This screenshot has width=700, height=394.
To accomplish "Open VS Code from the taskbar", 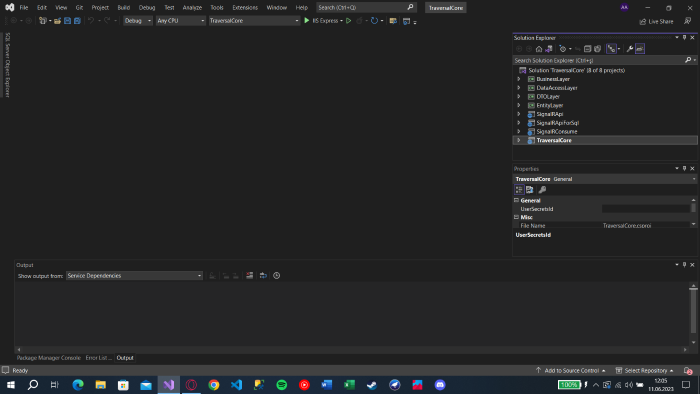I will [x=237, y=385].
